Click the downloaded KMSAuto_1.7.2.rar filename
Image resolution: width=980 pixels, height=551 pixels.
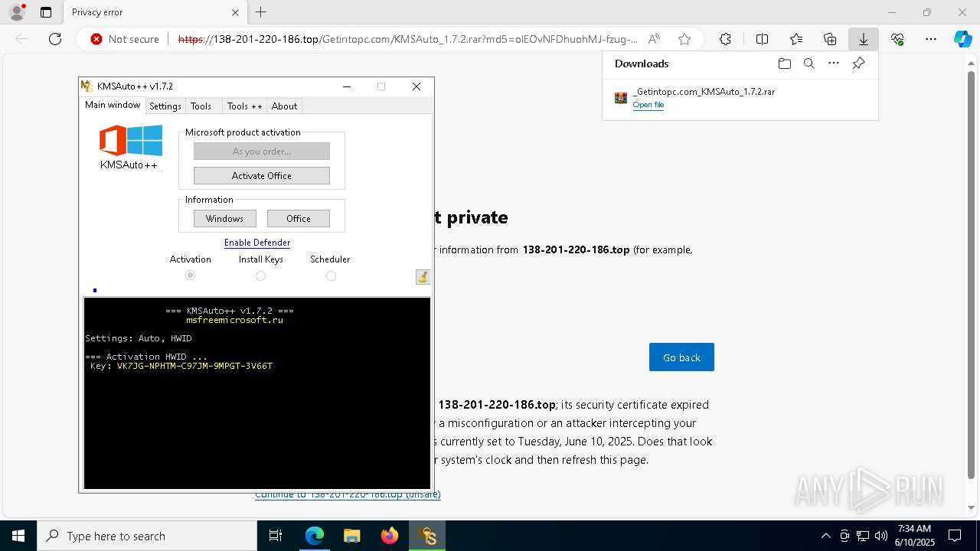point(704,92)
